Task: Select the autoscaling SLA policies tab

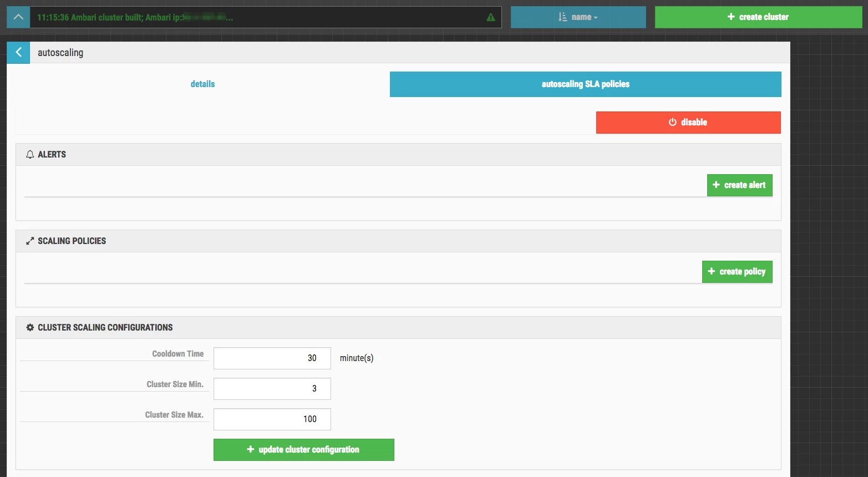Action: pyautogui.click(x=586, y=84)
